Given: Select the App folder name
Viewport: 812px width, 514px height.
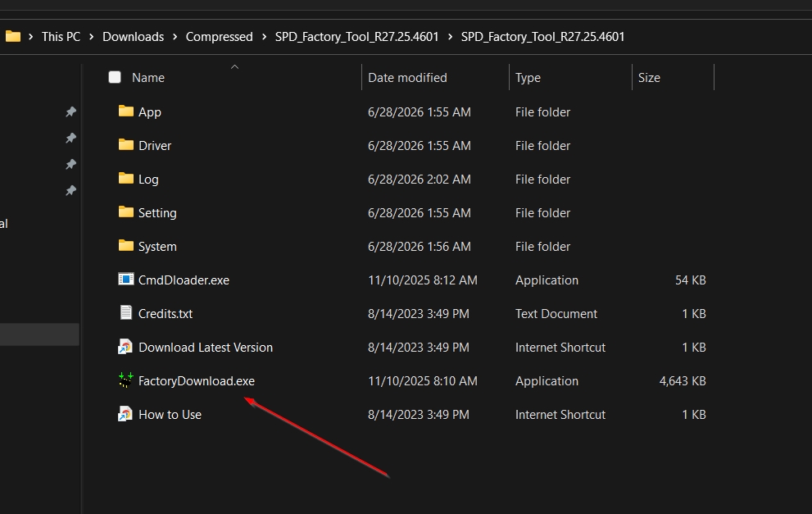Looking at the screenshot, I should coord(150,112).
